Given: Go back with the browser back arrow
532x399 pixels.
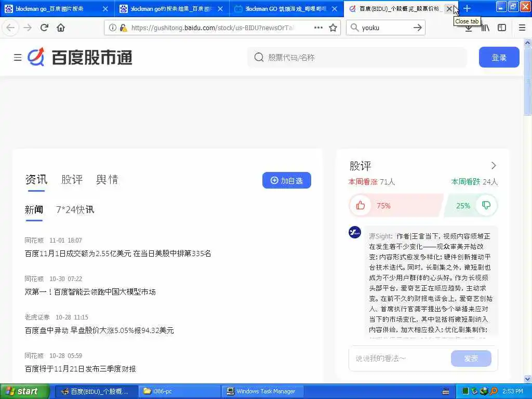Looking at the screenshot, I should (x=10, y=28).
